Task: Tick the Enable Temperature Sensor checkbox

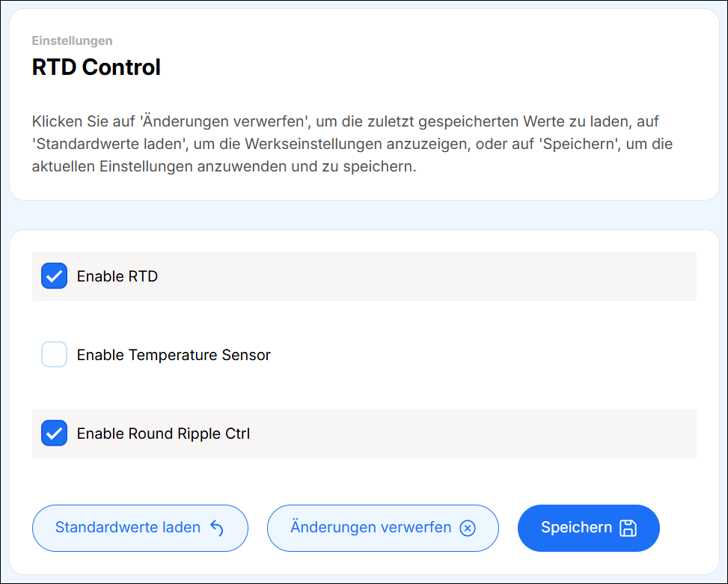Action: pos(54,354)
